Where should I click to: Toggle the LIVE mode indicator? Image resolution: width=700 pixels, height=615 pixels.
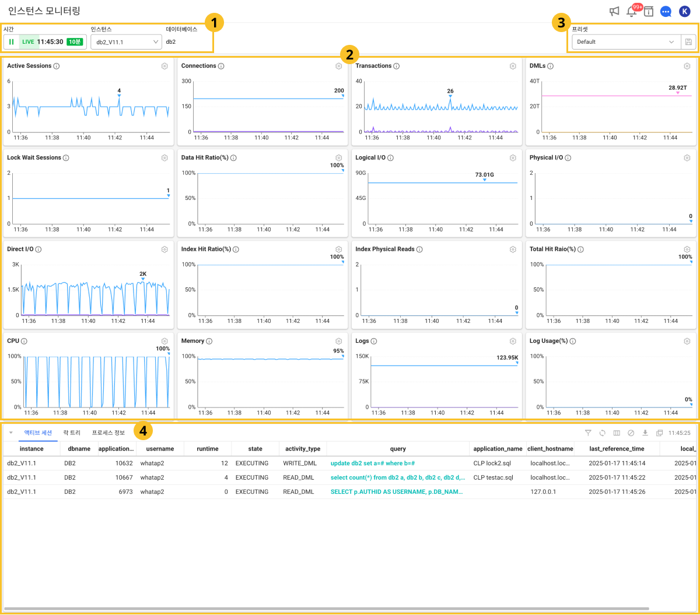(x=28, y=42)
